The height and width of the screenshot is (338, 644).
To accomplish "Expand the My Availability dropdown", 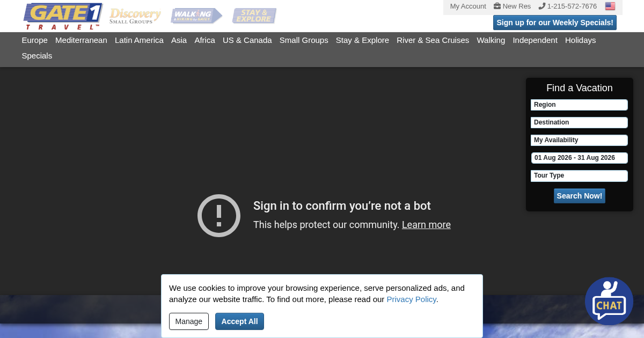I will [579, 140].
